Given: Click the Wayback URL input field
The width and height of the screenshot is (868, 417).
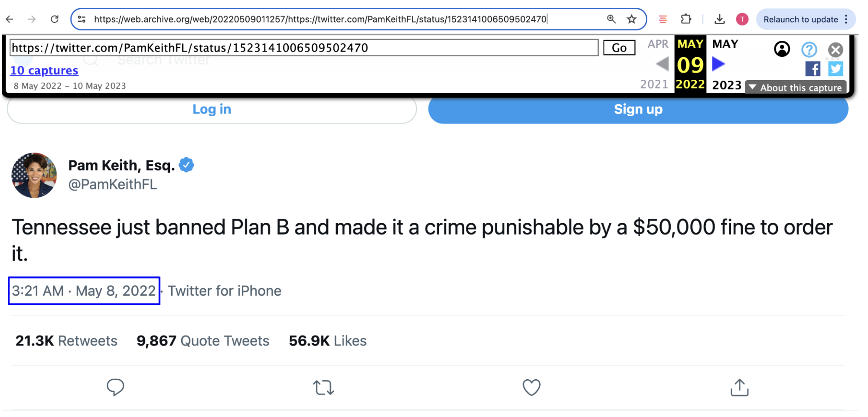Looking at the screenshot, I should click(x=303, y=48).
